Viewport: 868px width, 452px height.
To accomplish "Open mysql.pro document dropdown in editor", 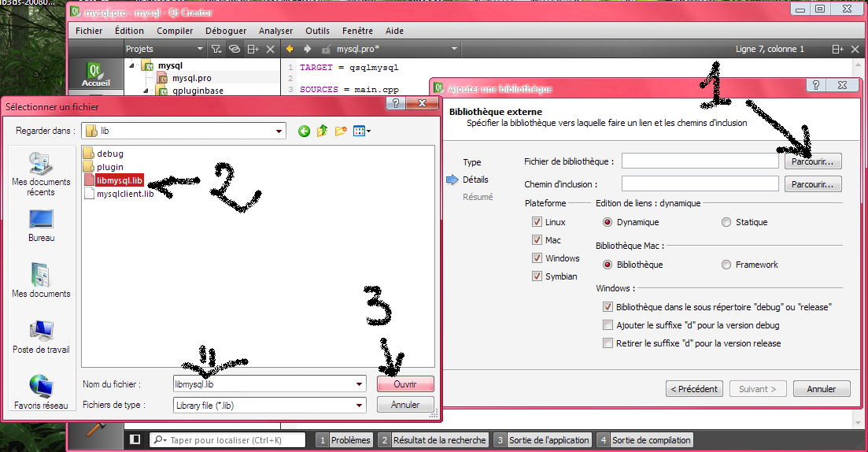I will [x=454, y=49].
